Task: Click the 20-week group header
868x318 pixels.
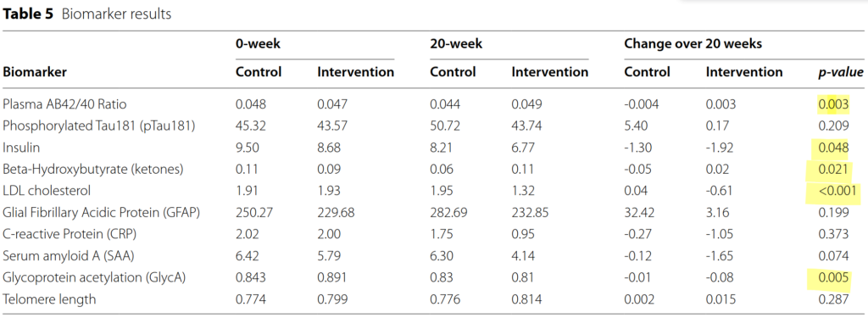Action: click(x=456, y=44)
